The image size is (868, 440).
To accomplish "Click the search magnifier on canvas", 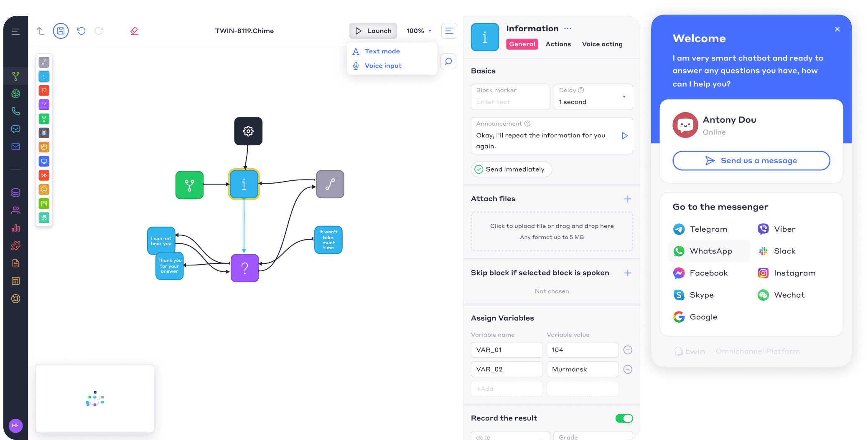I will pyautogui.click(x=448, y=62).
